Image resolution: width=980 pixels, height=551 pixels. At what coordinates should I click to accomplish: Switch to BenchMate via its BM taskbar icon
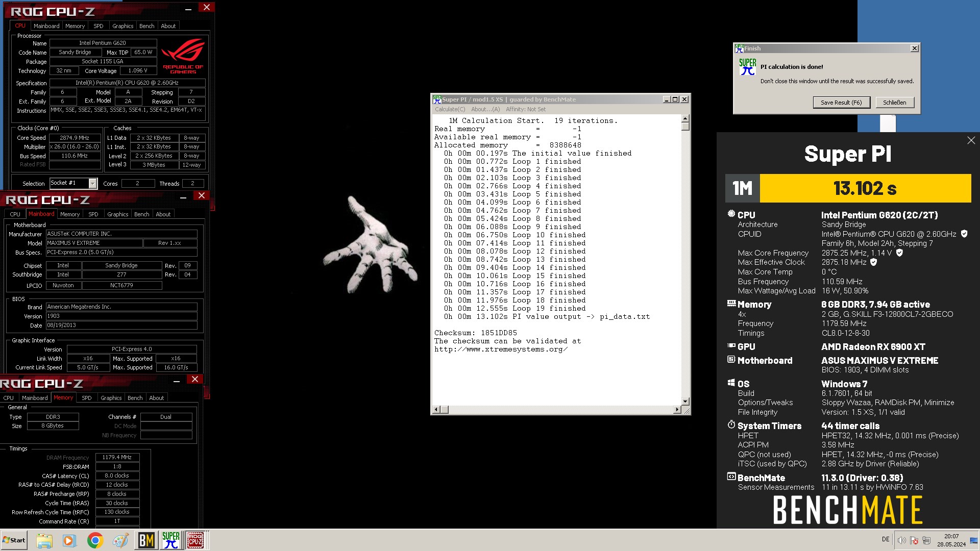tap(146, 540)
